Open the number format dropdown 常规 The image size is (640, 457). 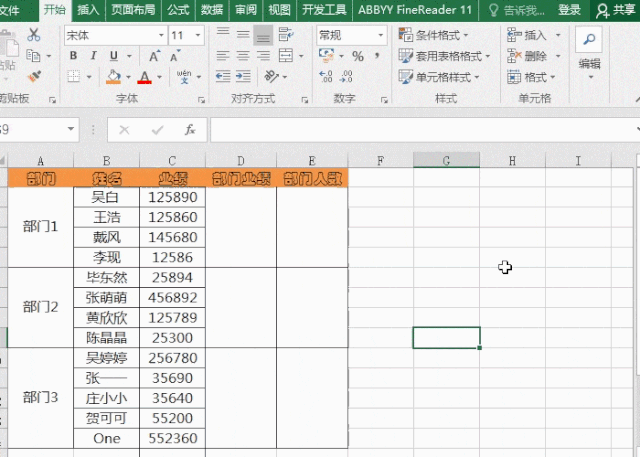[381, 35]
